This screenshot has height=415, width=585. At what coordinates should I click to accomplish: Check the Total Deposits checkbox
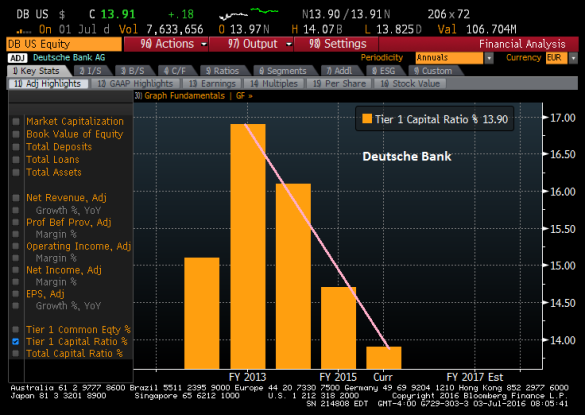(16, 147)
